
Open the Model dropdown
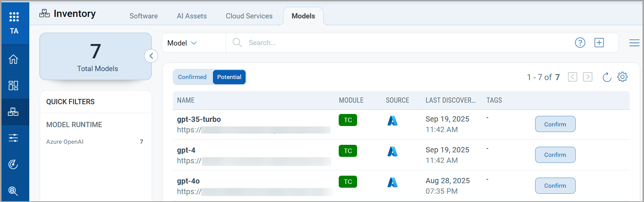[182, 43]
